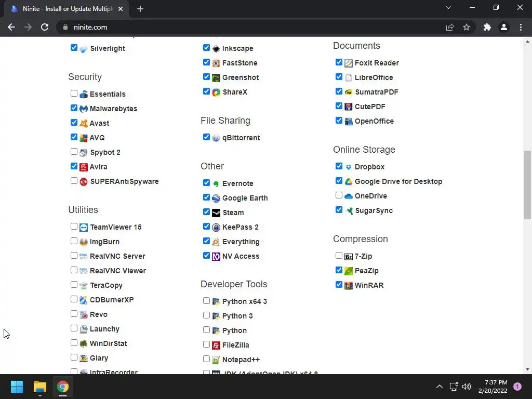Open the clock showing 7:37 PM
The width and height of the screenshot is (532, 399).
click(493, 387)
